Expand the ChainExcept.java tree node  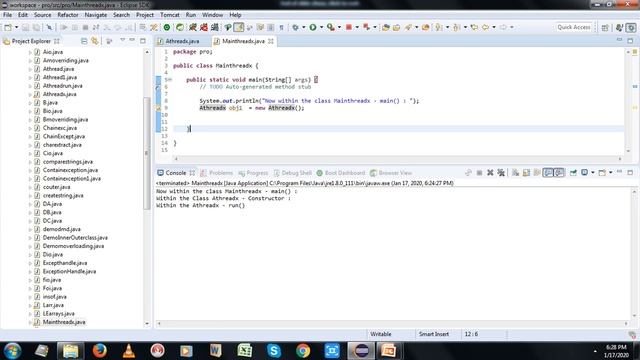click(30, 137)
